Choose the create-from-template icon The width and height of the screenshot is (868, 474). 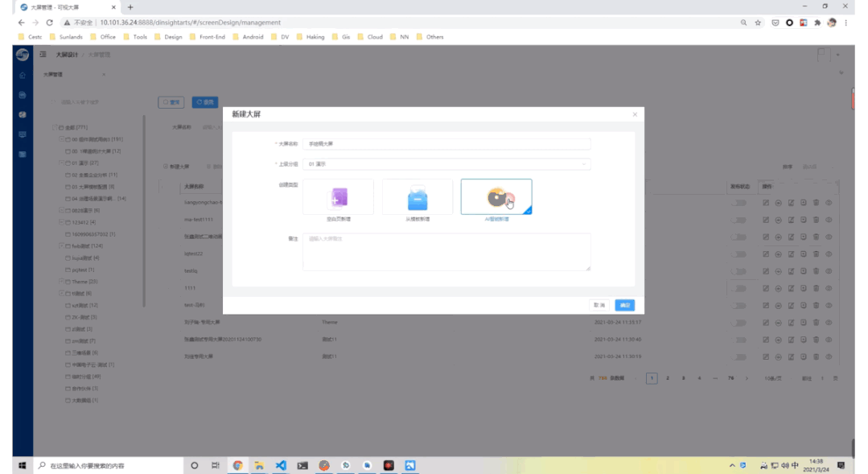[x=417, y=197]
